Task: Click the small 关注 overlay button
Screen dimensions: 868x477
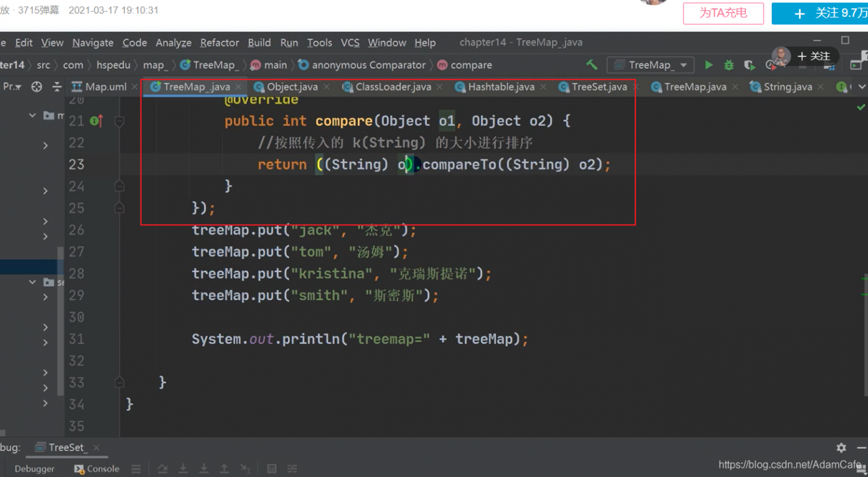Action: [x=814, y=56]
